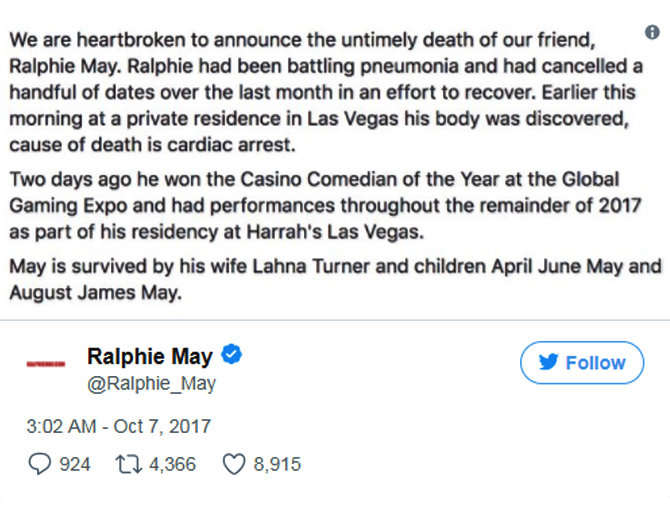Click the Casino Comedian of the Year paragraph
This screenshot has width=670, height=521.
point(325,206)
